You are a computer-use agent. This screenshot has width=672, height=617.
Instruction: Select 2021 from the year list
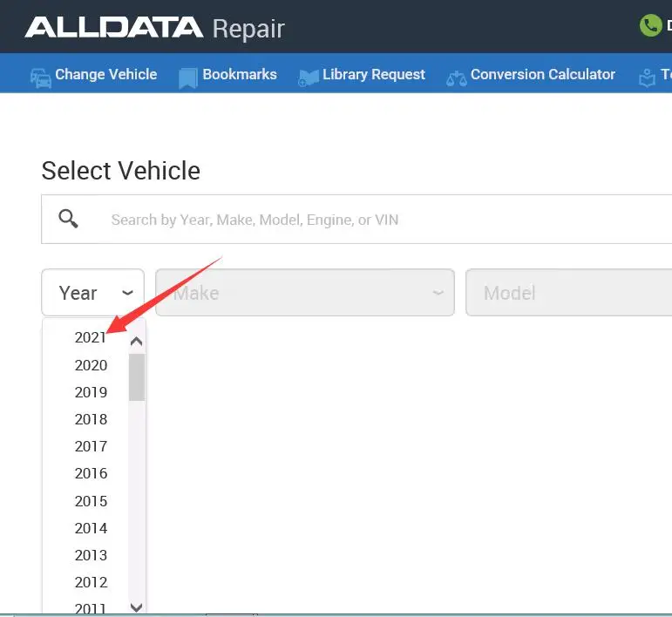[91, 338]
